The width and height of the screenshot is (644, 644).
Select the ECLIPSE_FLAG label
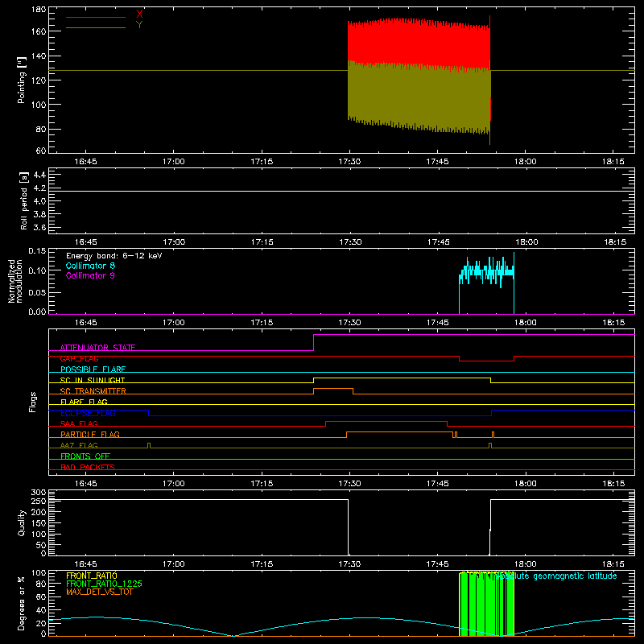(88, 413)
